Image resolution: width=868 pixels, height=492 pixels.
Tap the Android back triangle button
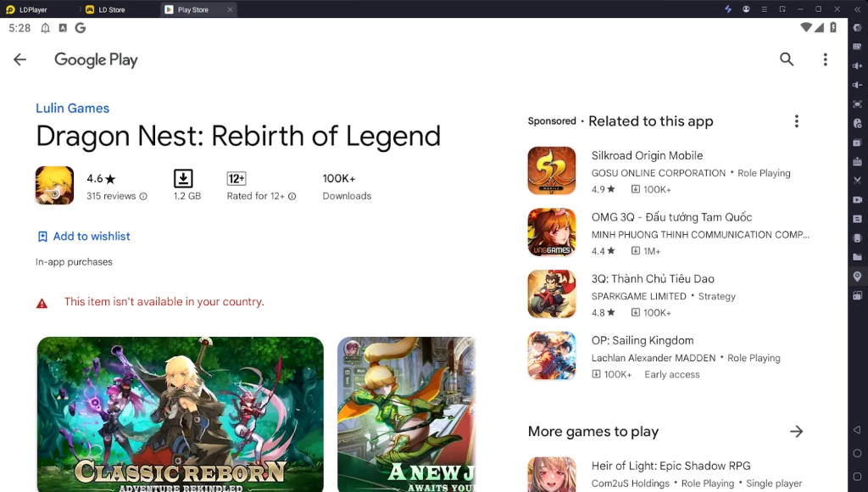[x=857, y=430]
